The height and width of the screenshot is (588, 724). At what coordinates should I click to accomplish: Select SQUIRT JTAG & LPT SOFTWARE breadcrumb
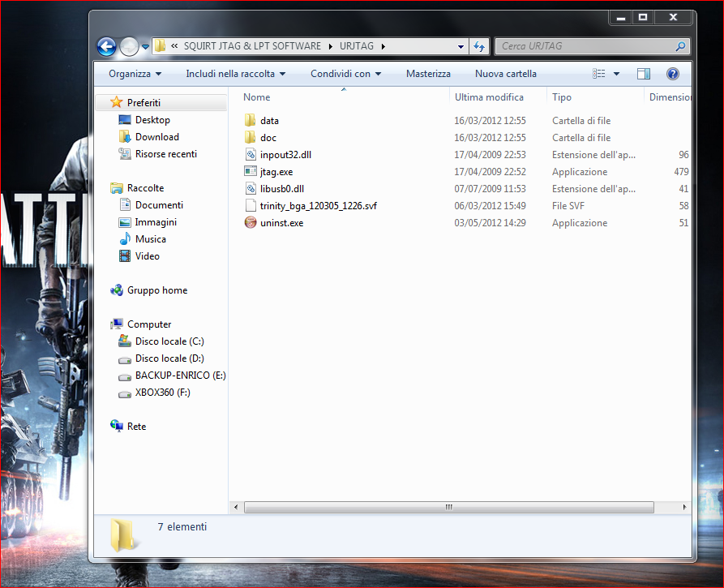coord(252,46)
